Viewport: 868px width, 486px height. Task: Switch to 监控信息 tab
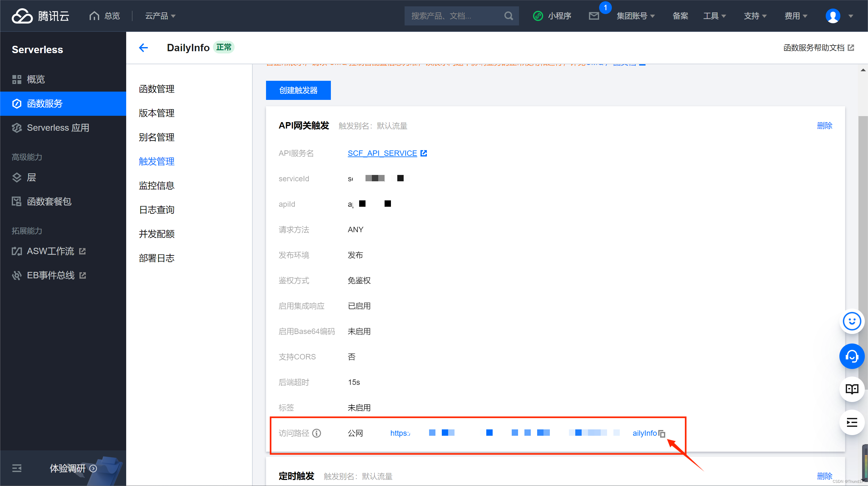point(156,185)
